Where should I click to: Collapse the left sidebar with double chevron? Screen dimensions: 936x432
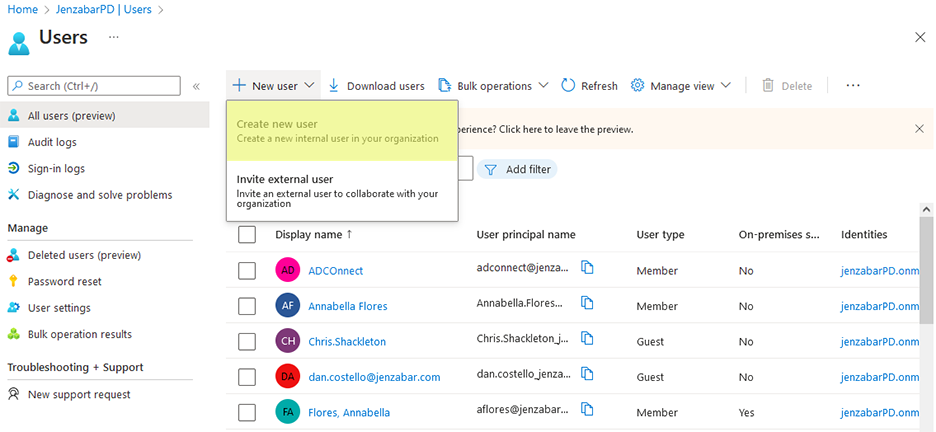(196, 87)
